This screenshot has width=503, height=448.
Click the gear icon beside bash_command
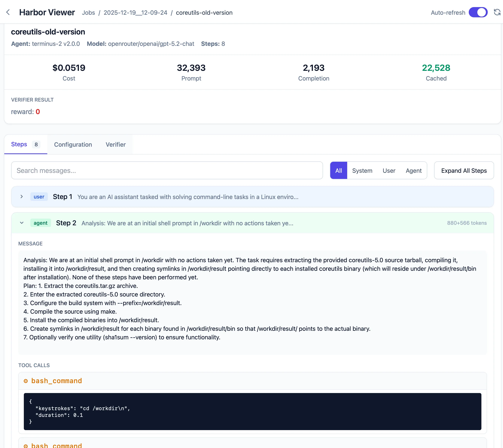[26, 381]
